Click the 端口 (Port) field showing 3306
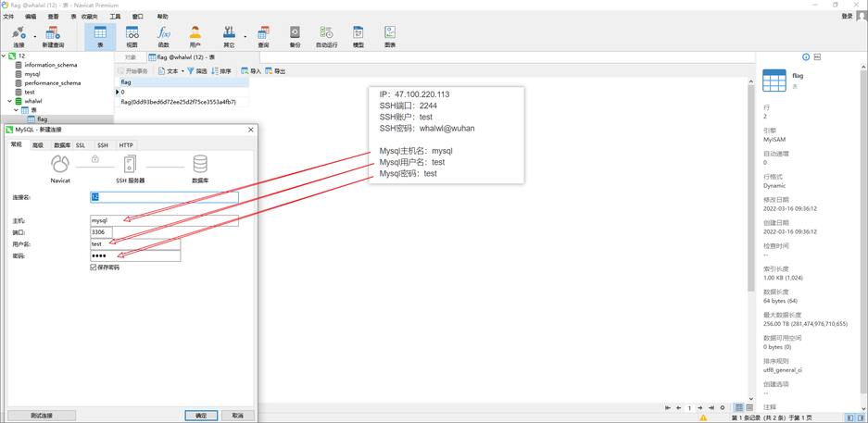Screen dimensions: 868x423 click(101, 232)
